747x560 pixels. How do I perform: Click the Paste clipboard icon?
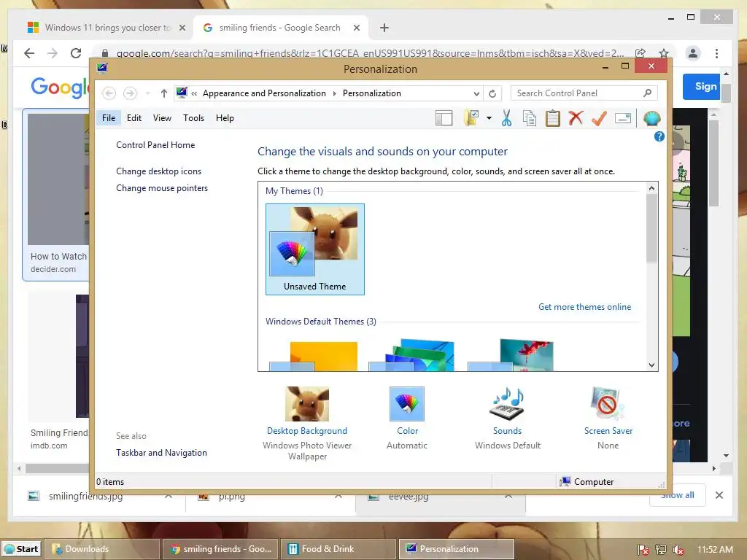click(x=553, y=118)
